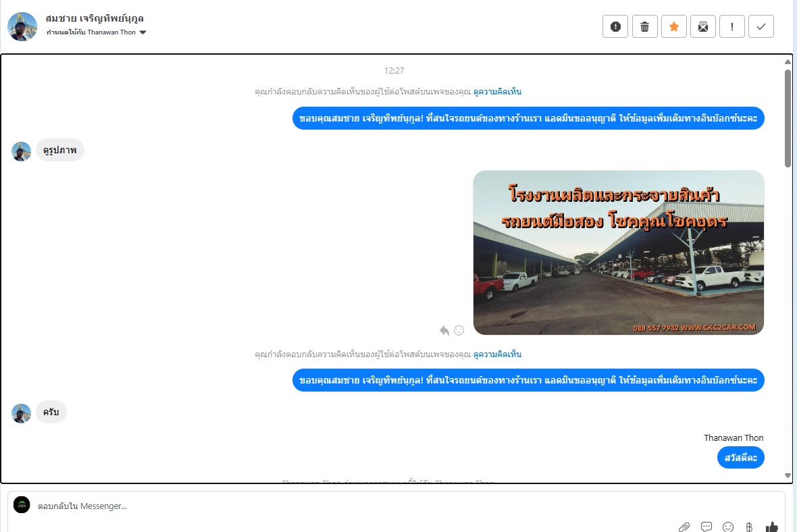This screenshot has width=797, height=532.
Task: Open สมชาย's profile picture in the header
Action: click(22, 26)
